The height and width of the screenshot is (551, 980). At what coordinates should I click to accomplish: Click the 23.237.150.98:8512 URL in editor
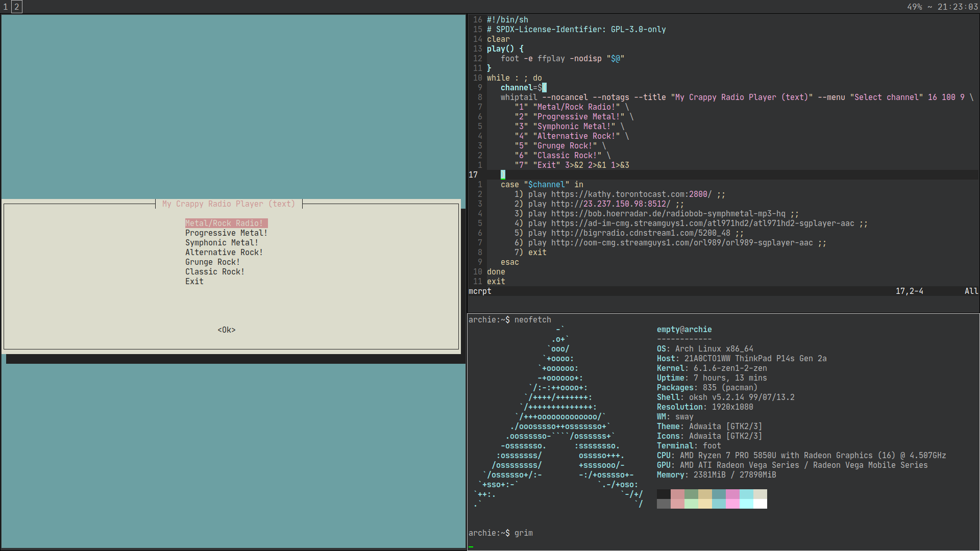pos(610,204)
